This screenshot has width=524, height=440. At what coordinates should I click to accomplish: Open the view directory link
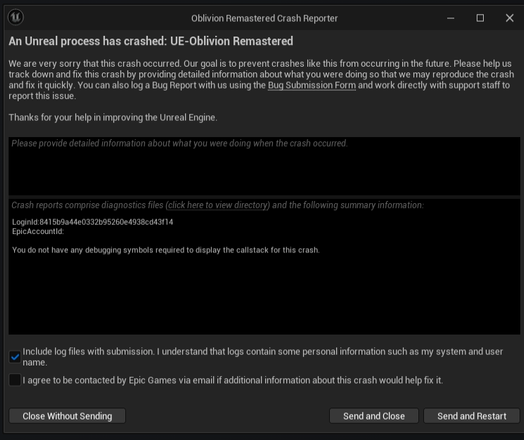pos(218,205)
